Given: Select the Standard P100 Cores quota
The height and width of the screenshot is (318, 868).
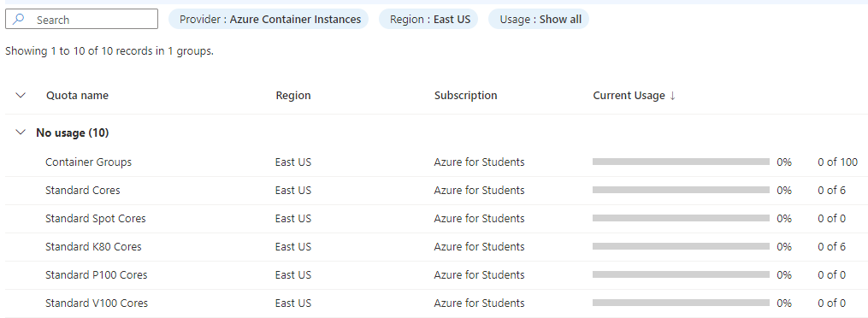Looking at the screenshot, I should coord(97,275).
